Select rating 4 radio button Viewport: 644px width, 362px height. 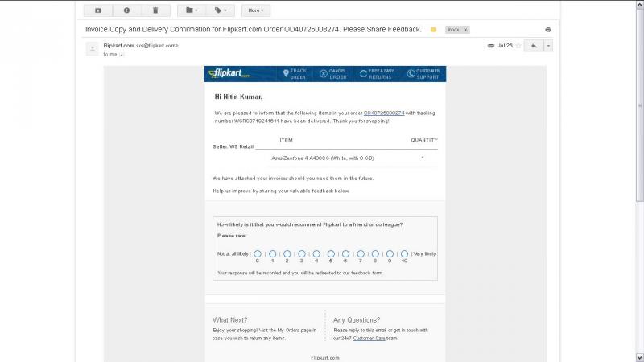[x=316, y=254]
